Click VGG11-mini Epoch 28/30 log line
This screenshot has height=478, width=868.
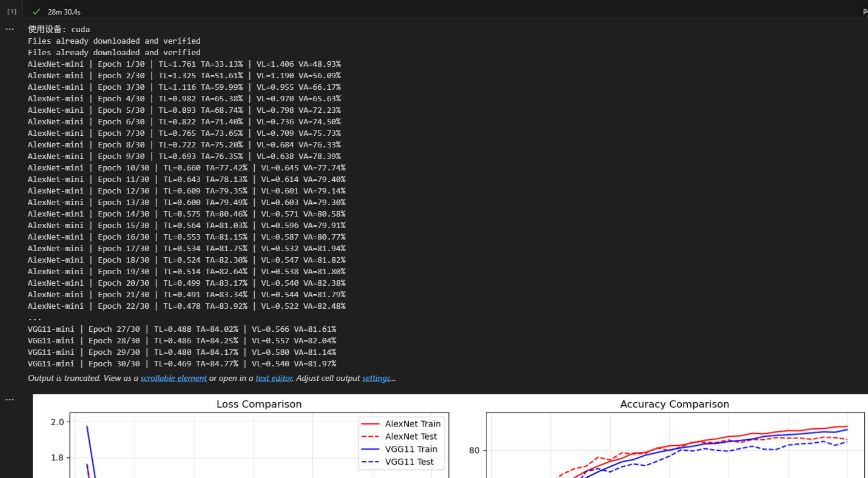point(182,340)
